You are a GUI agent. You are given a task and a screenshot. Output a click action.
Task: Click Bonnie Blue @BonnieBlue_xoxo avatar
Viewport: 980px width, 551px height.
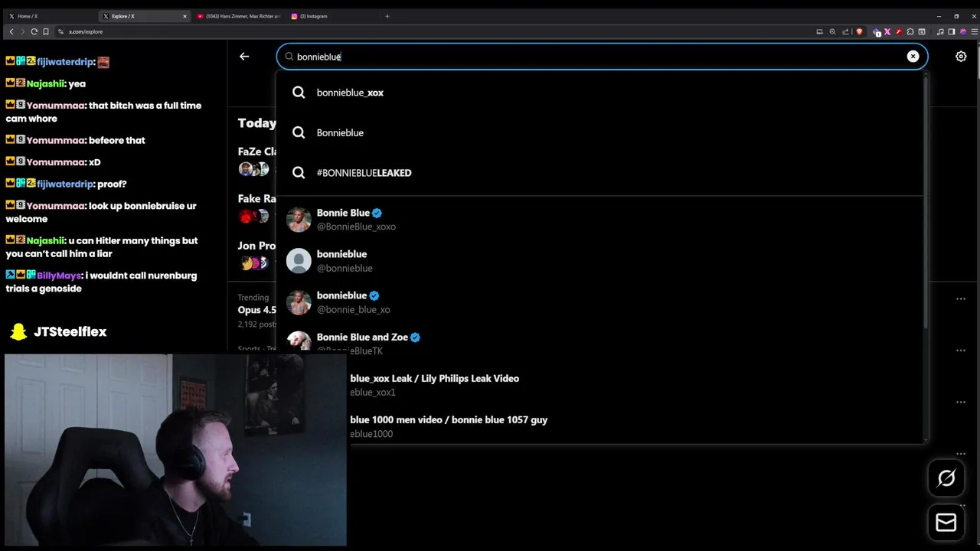299,220
